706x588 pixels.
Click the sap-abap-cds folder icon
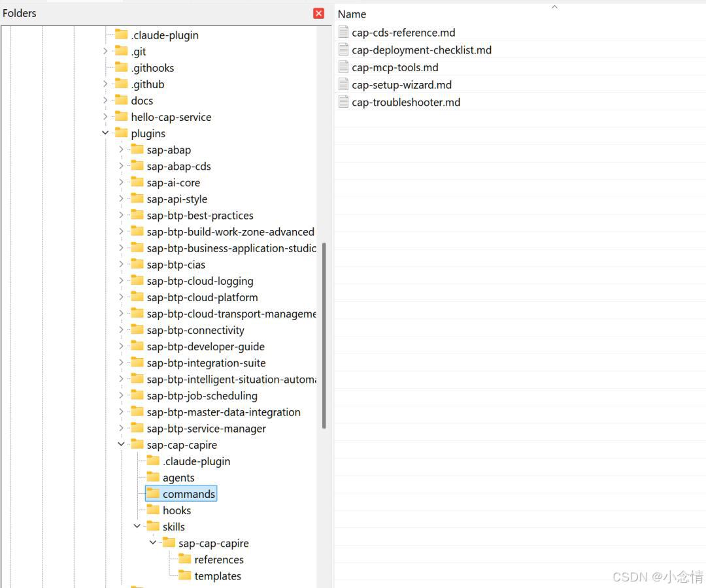[137, 166]
